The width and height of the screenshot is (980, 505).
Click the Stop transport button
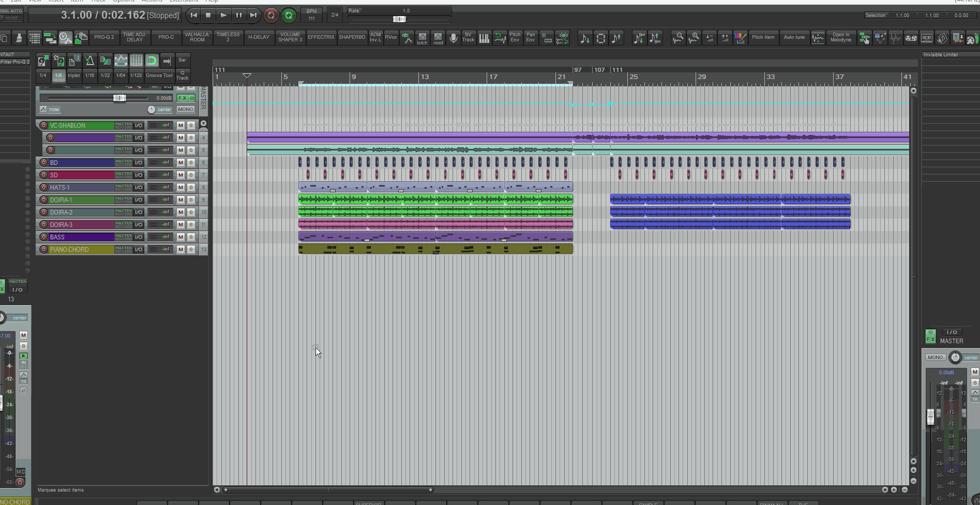pyautogui.click(x=208, y=16)
